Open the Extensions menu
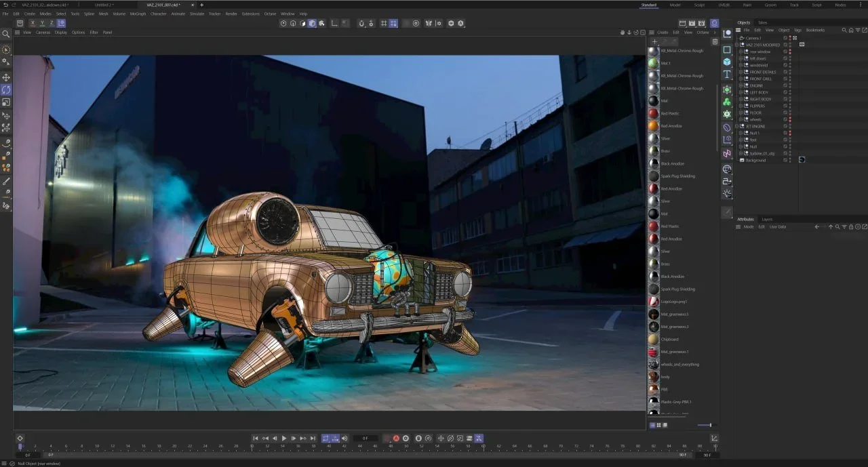The width and height of the screenshot is (868, 467). click(x=251, y=14)
